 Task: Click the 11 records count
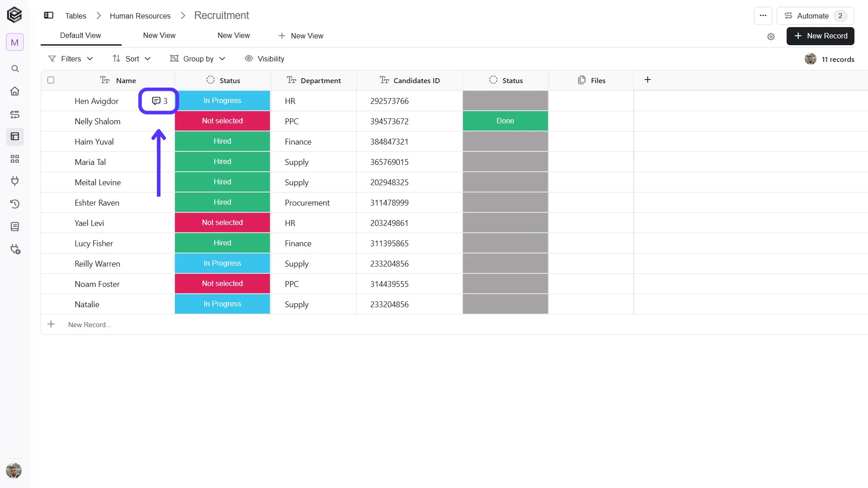(838, 59)
